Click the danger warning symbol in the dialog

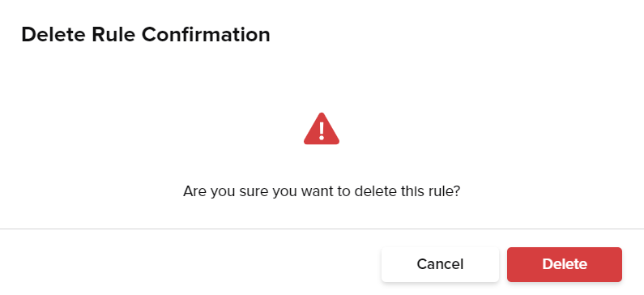click(322, 129)
